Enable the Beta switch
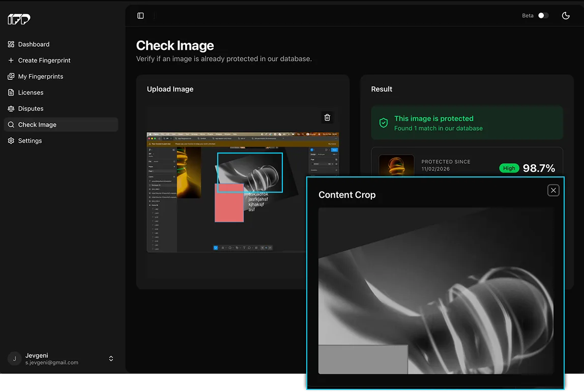Screen dimensions: 584x392 543,16
